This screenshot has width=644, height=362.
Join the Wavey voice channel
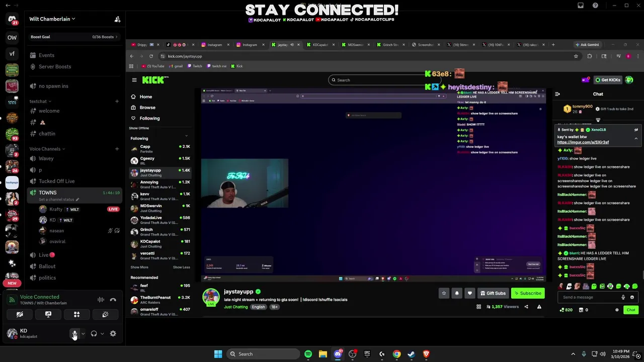74,158
